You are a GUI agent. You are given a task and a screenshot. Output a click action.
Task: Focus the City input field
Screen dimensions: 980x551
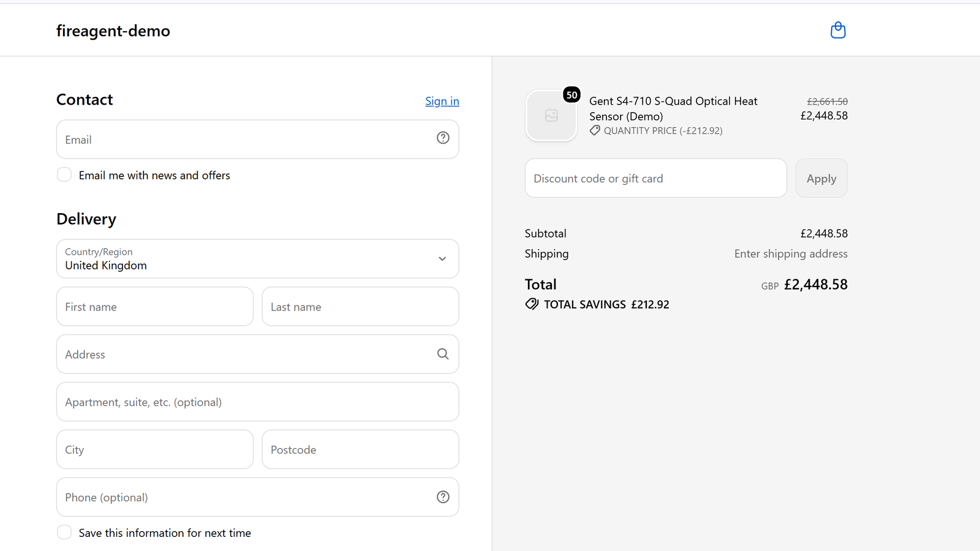[x=155, y=449]
